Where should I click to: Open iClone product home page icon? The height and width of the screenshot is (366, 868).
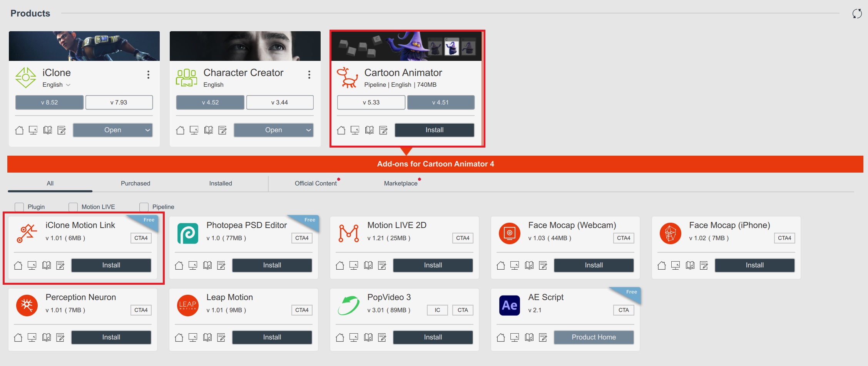19,130
